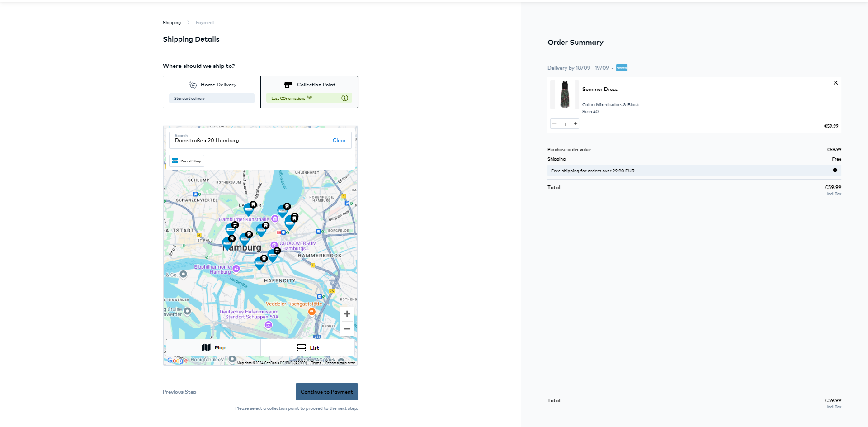The height and width of the screenshot is (427, 868).
Task: Click the free shipping info icon
Action: pos(835,171)
